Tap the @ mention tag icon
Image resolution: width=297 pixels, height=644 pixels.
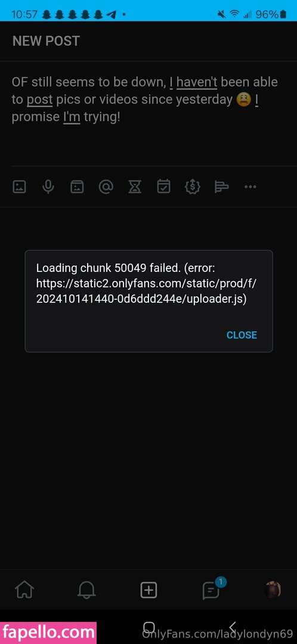pyautogui.click(x=106, y=187)
